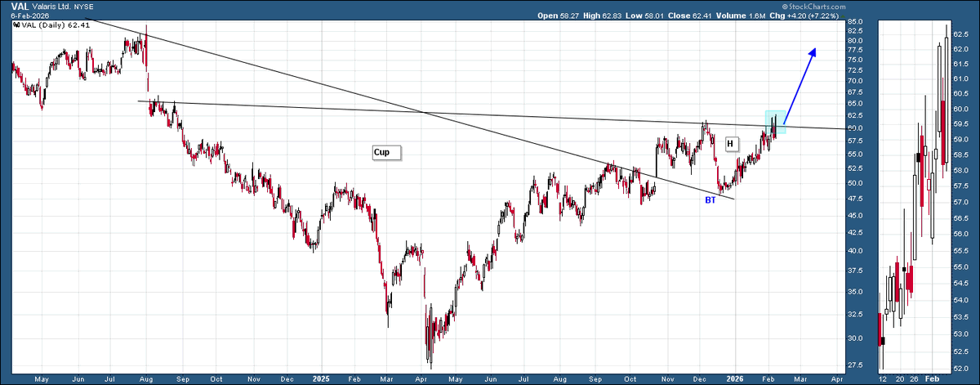The image size is (980, 385).
Task: Click the 26 date label in zoom panel
Action: click(914, 379)
